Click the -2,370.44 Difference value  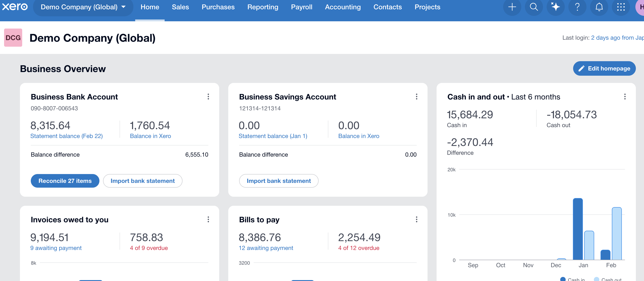click(470, 142)
